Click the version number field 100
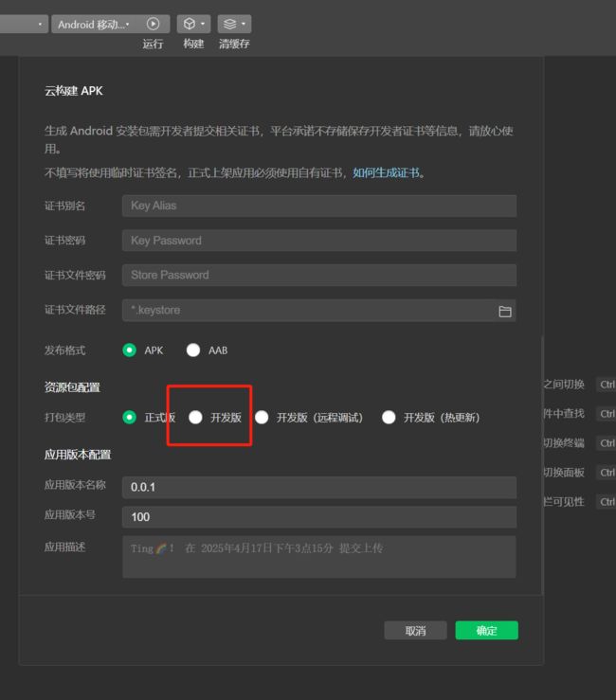 point(319,517)
